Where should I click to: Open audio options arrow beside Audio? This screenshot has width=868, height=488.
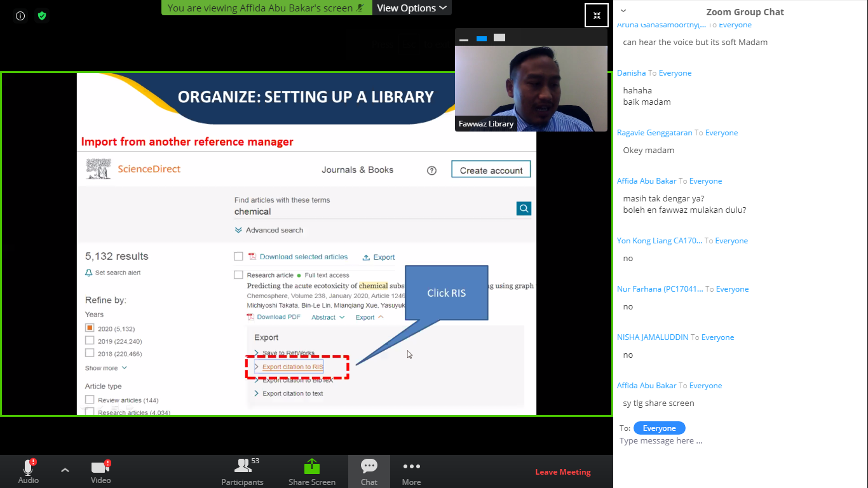[65, 470]
